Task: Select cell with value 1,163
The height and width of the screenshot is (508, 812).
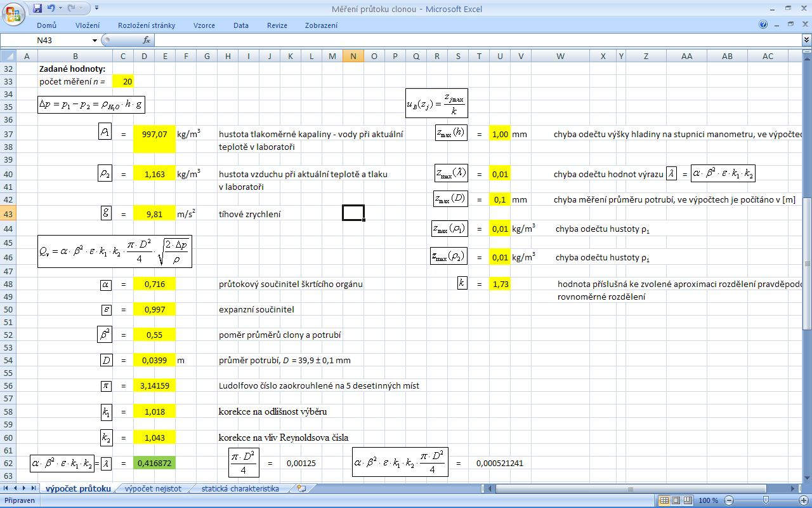Action: click(x=155, y=174)
